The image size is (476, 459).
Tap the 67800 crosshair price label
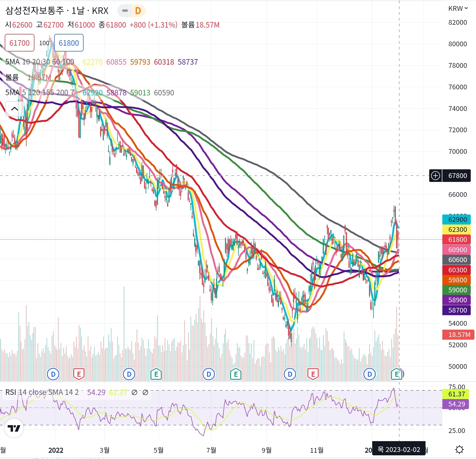tap(457, 176)
